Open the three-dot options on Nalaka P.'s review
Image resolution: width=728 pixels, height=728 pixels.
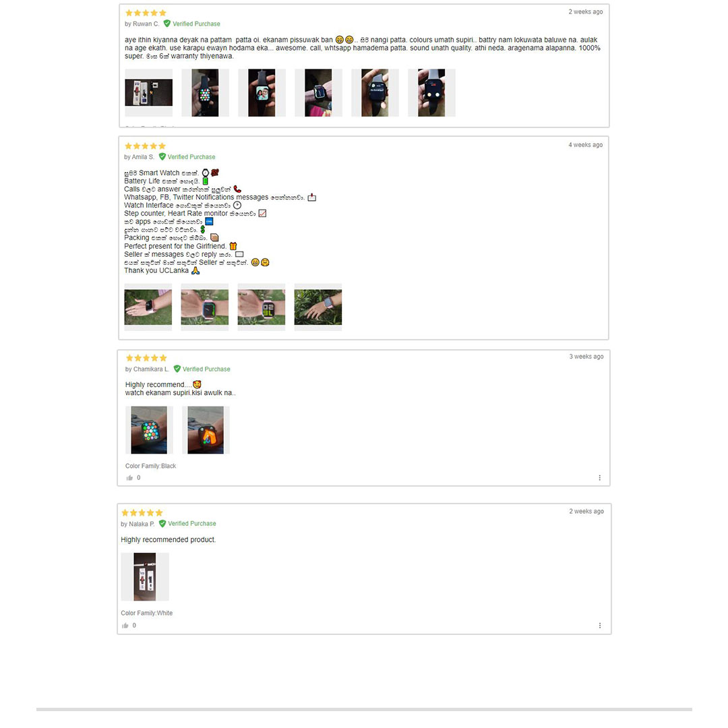tap(599, 626)
